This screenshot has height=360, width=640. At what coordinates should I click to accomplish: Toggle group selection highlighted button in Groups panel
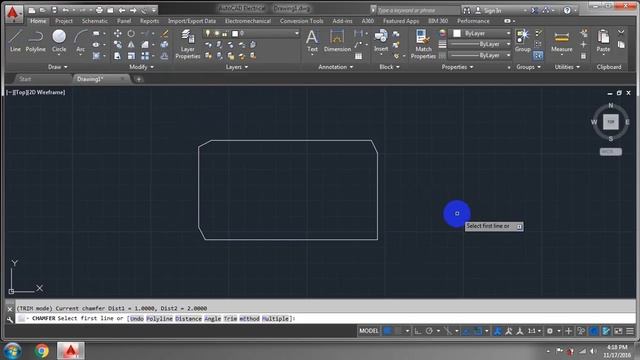[x=538, y=56]
